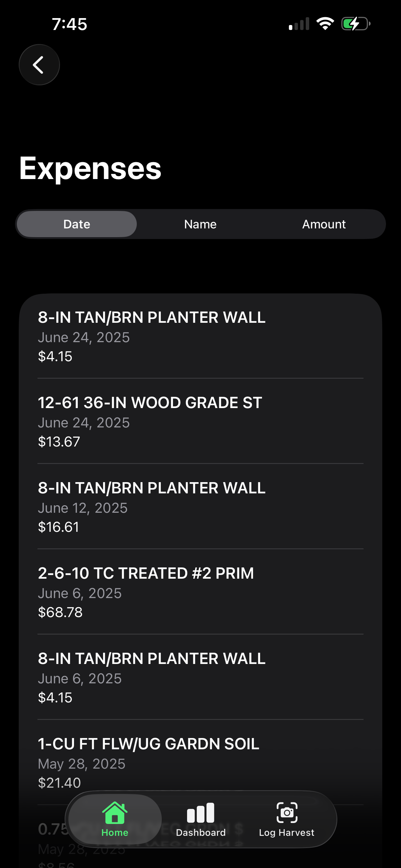Sort expenses by Amount
The image size is (401, 868).
pos(324,224)
